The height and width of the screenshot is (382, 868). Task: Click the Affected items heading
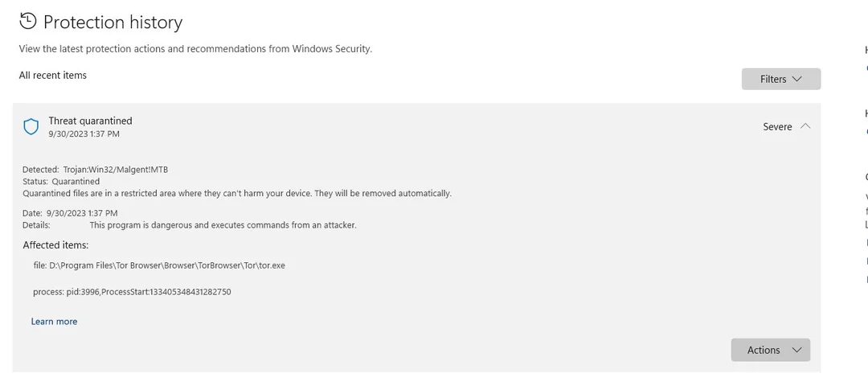55,245
